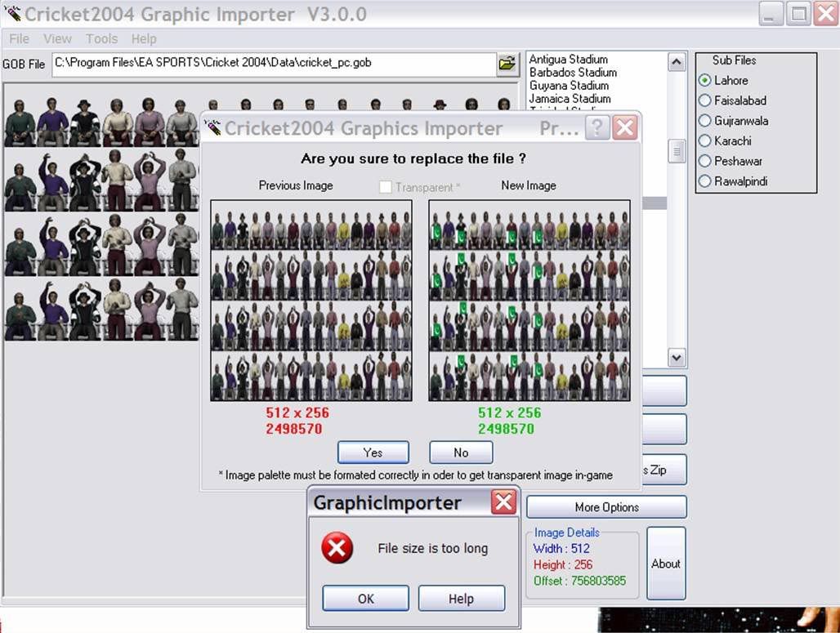The height and width of the screenshot is (633, 840).
Task: Click the help question mark on Graphics Importer dialog
Action: (596, 128)
